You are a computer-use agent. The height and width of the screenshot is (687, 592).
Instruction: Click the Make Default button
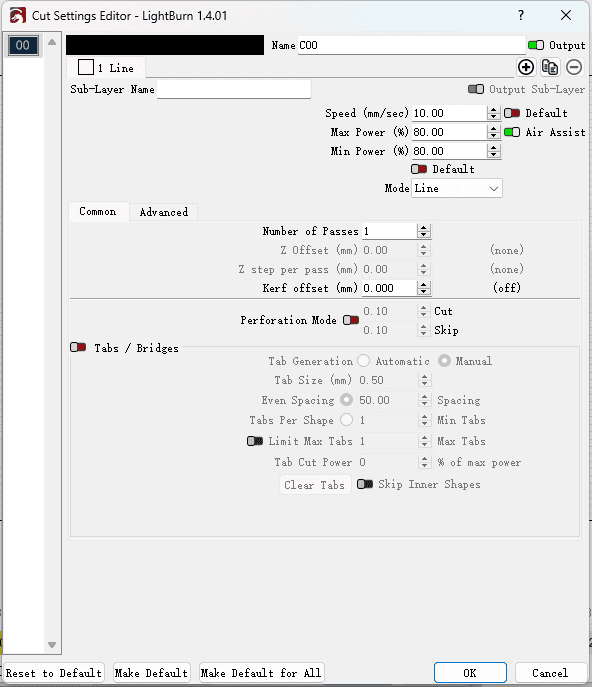coord(152,673)
